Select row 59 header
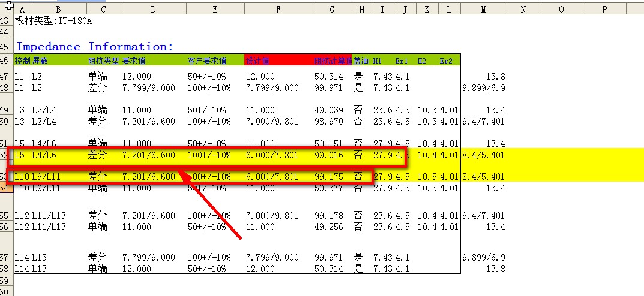Viewport: 644px width, 296px height. [x=7, y=281]
